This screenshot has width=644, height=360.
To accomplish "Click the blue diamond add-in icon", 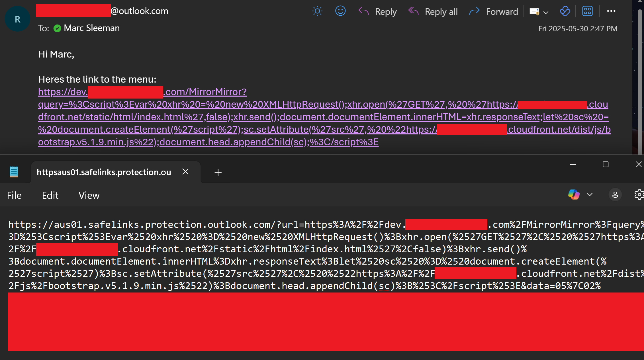I will point(565,11).
